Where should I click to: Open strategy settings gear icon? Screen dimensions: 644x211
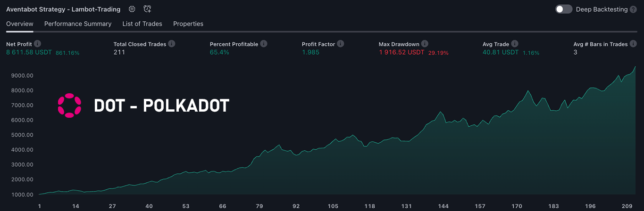pyautogui.click(x=132, y=9)
